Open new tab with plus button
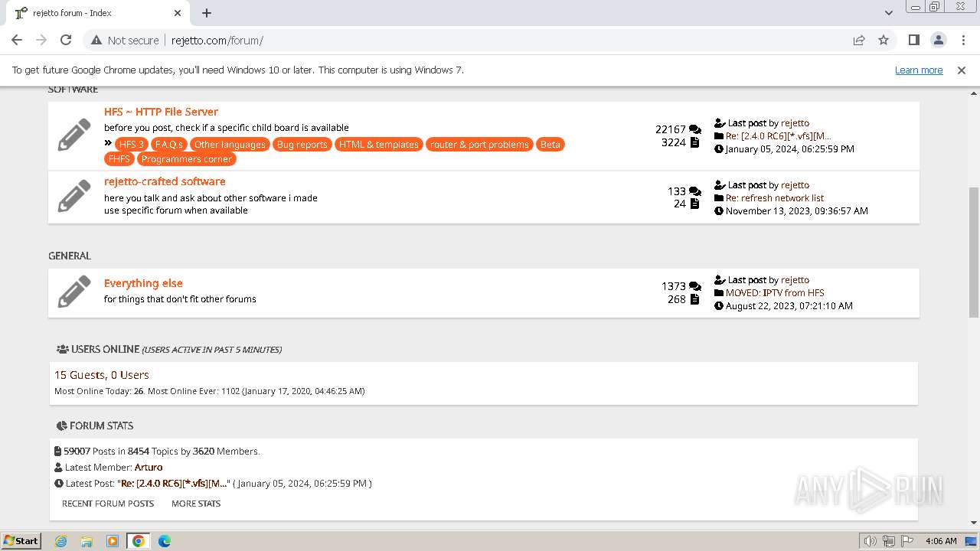 click(x=207, y=13)
